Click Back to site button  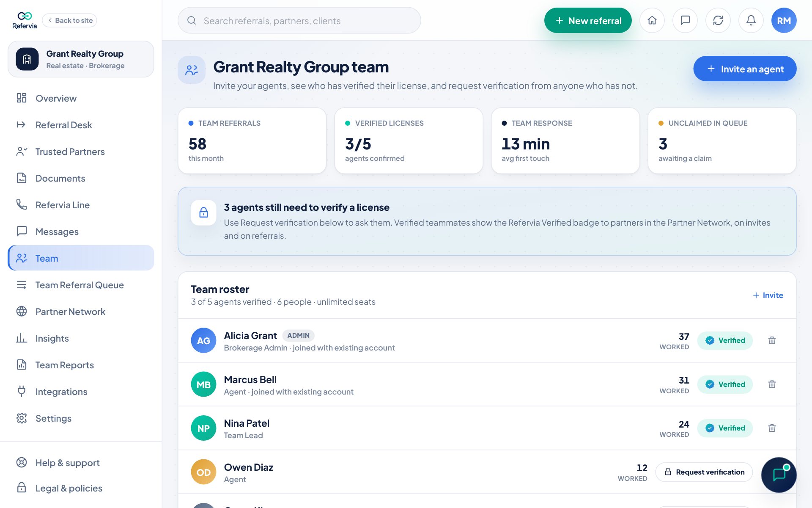[x=70, y=20]
